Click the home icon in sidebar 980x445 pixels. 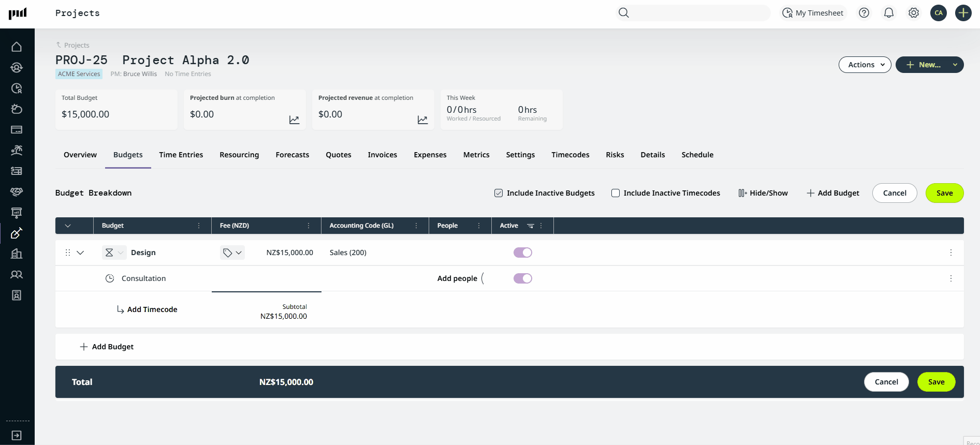pos(17,47)
